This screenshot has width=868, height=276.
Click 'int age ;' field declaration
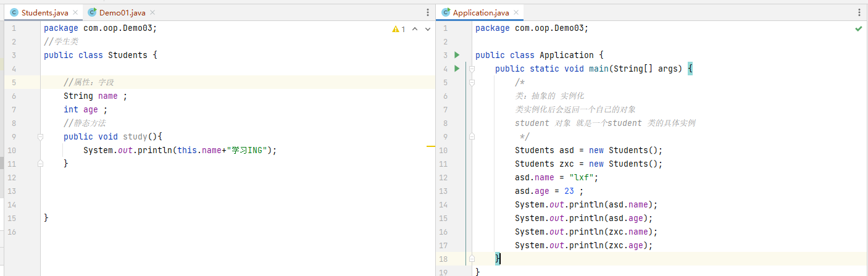[85, 109]
